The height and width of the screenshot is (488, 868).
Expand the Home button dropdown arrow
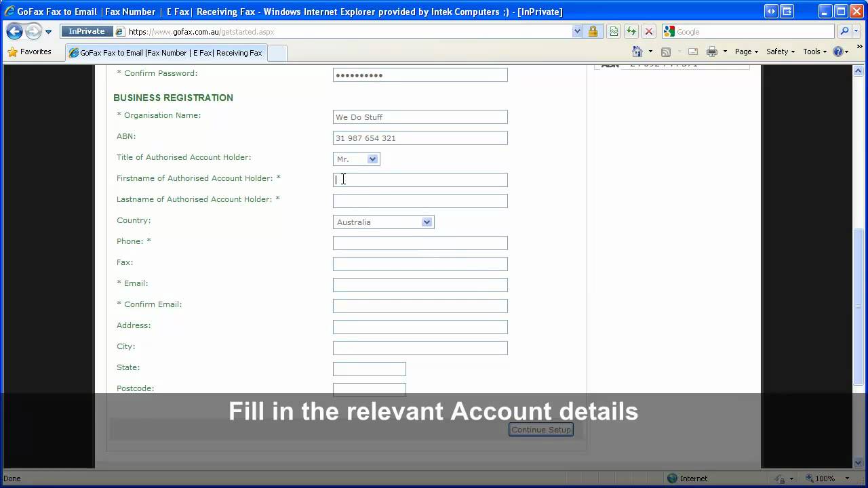pyautogui.click(x=650, y=52)
